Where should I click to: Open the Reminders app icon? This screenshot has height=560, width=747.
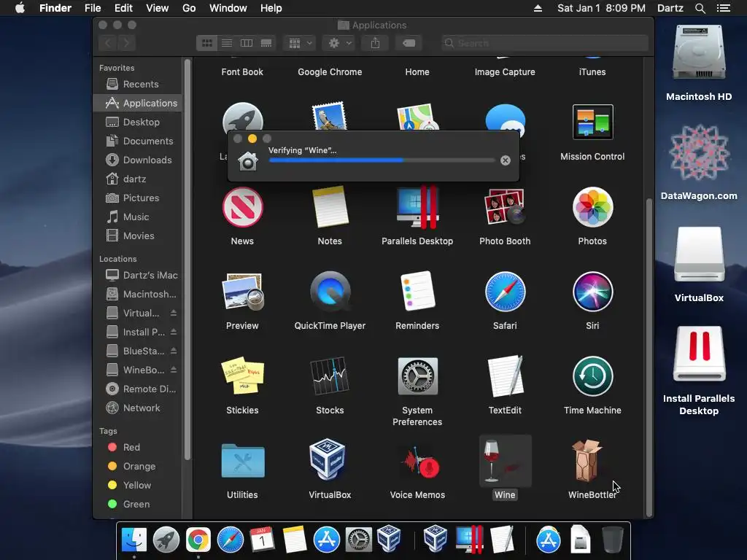[x=418, y=291]
